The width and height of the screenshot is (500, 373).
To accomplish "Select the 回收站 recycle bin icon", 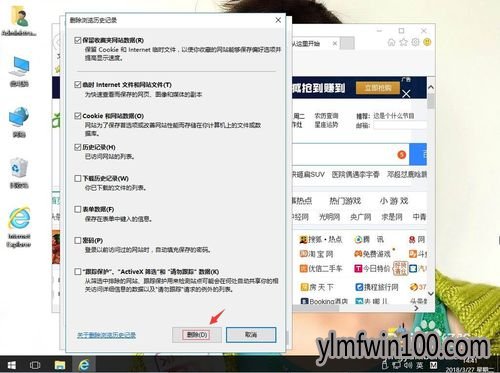I will click(19, 173).
